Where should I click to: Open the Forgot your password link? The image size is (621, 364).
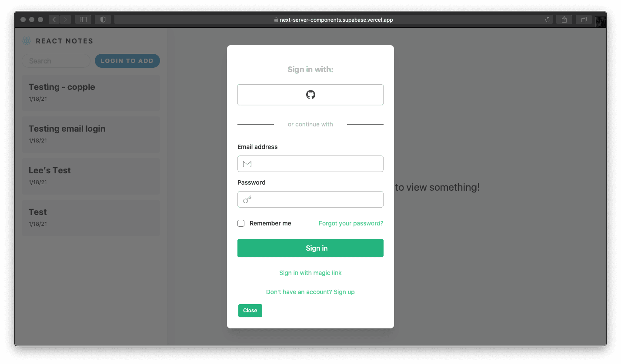click(x=351, y=223)
